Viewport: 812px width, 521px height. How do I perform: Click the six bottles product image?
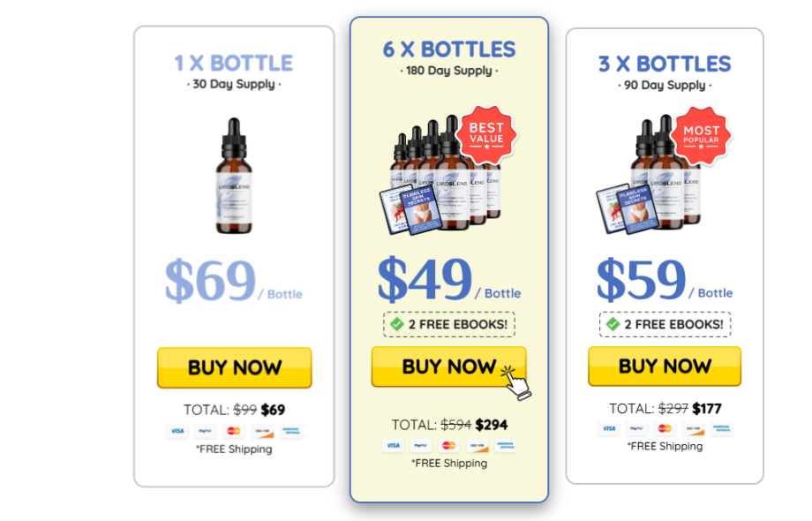(441, 175)
